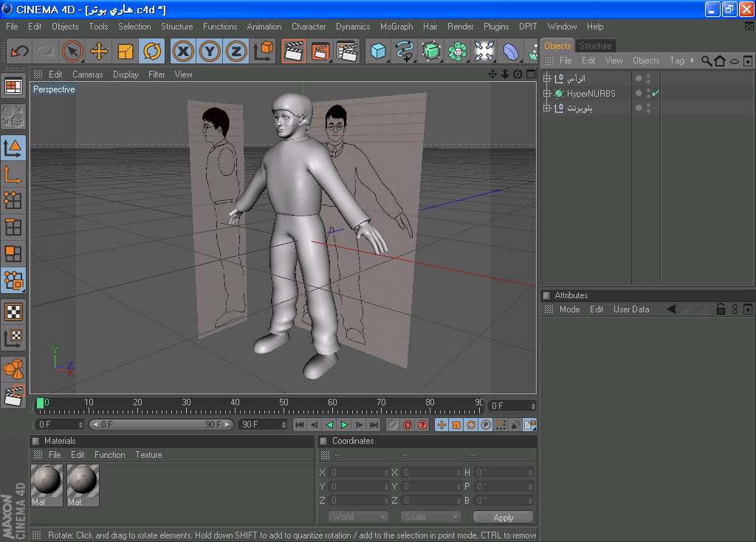Open the Materials Texture menu
756x542 pixels.
coord(148,455)
